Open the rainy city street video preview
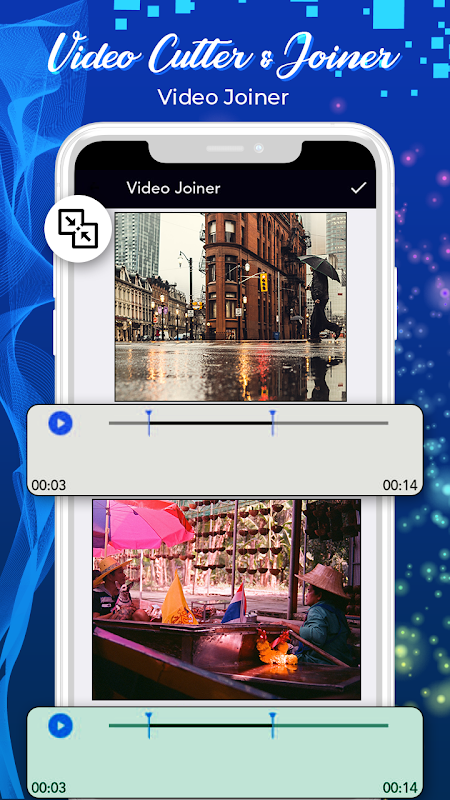This screenshot has height=800, width=450. (231, 307)
